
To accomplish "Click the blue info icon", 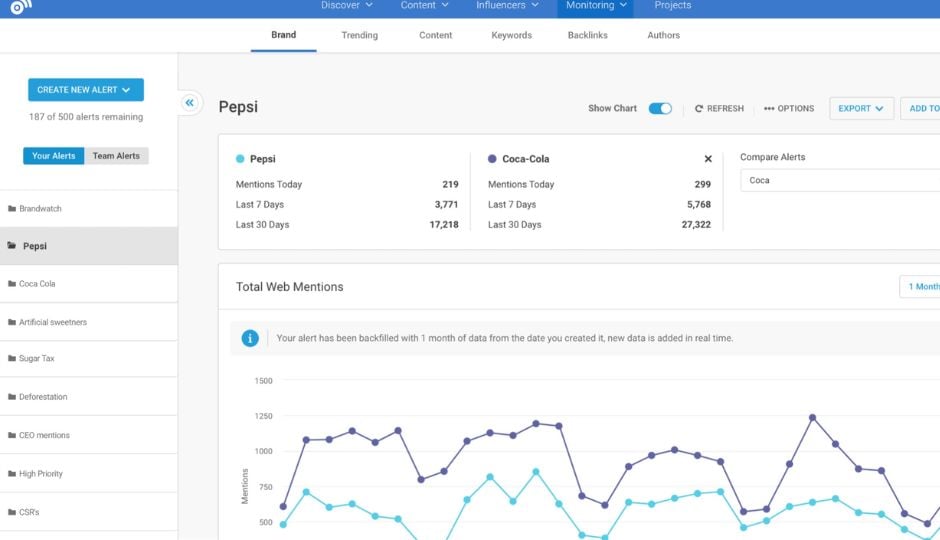I will (x=250, y=338).
